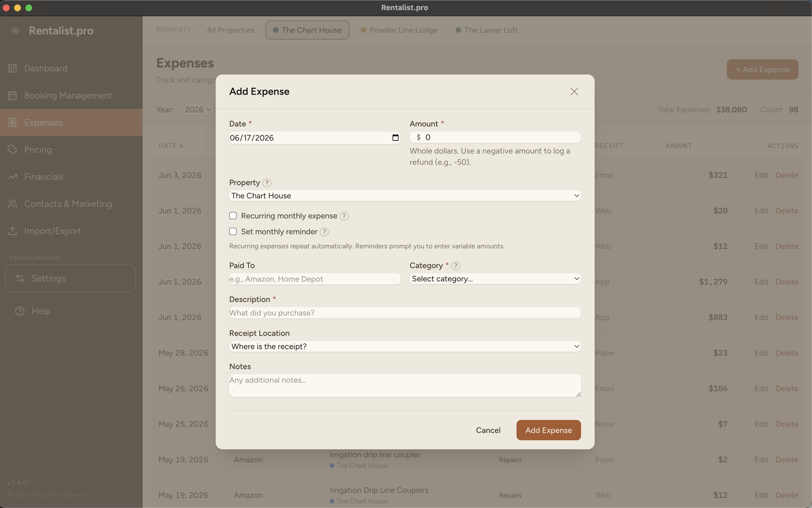
Task: Click Delete for the $883 expense
Action: click(787, 317)
